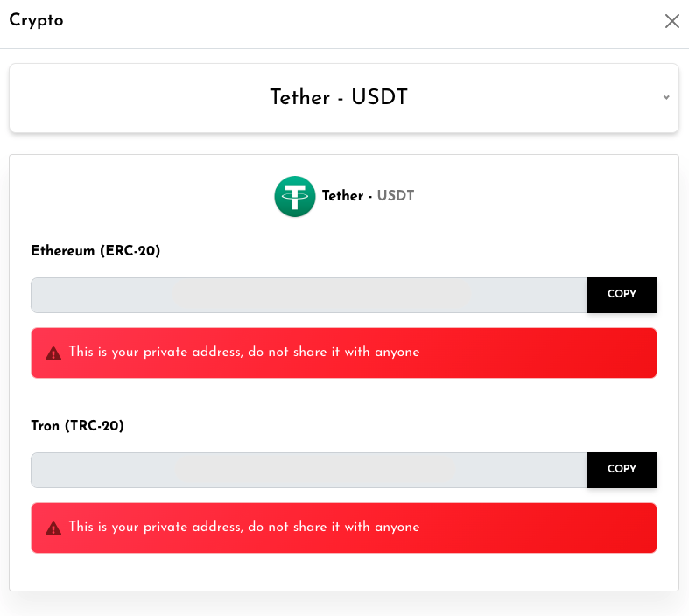Click warning triangle icon under Ethereum address
This screenshot has height=616, width=689.
(x=53, y=353)
